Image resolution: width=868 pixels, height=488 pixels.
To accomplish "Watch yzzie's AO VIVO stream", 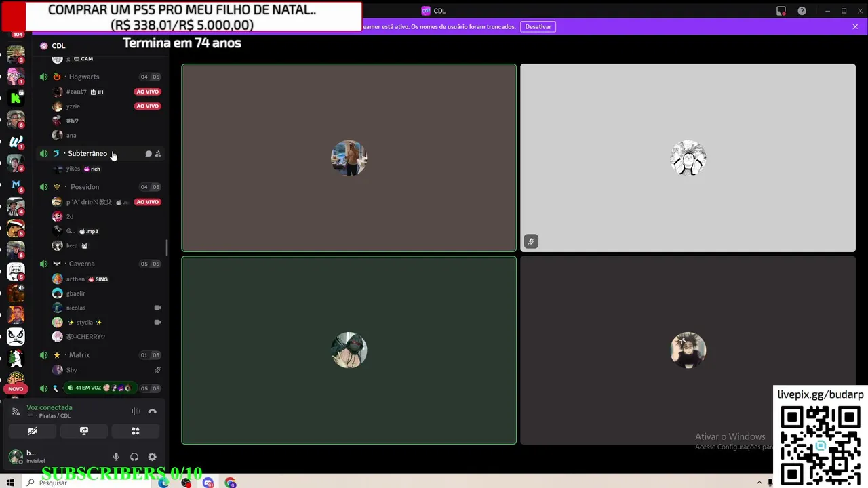I will pos(147,106).
